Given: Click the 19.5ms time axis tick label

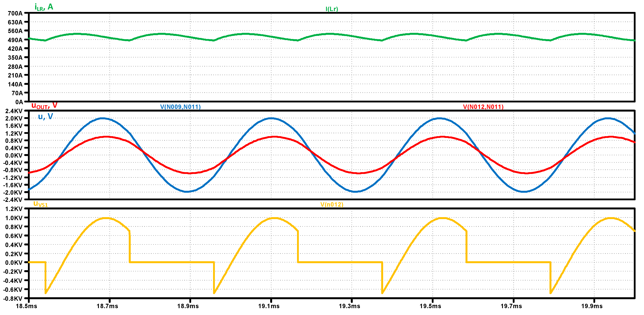Looking at the screenshot, I should (430, 306).
